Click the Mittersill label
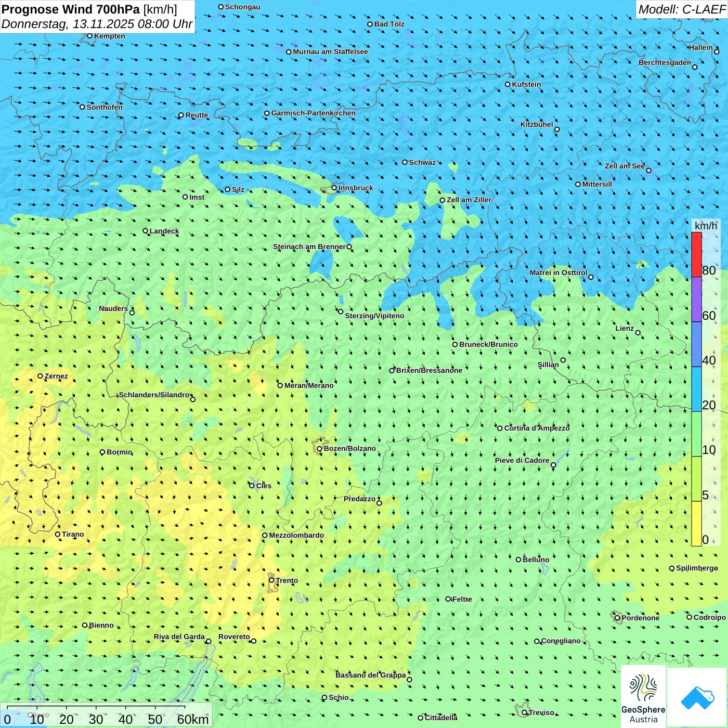The image size is (728, 728). [x=597, y=184]
